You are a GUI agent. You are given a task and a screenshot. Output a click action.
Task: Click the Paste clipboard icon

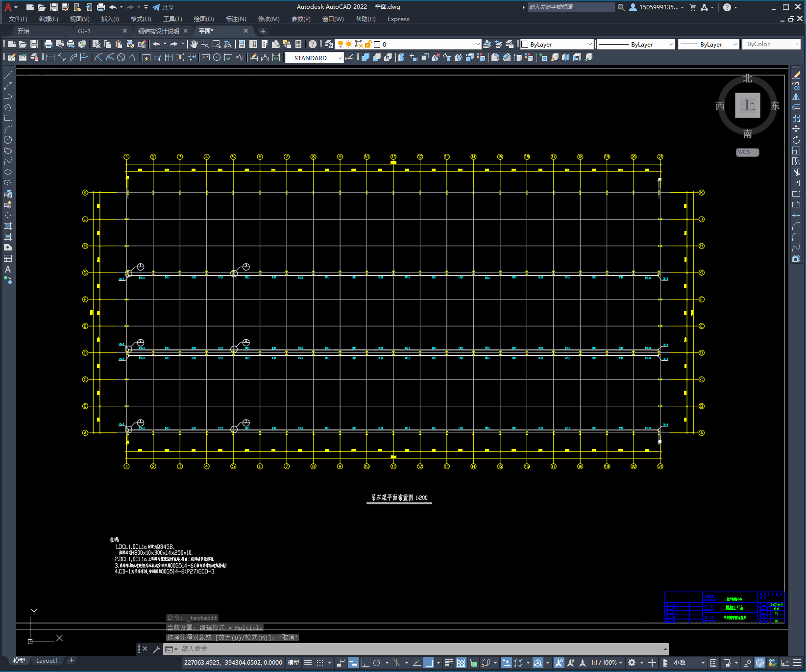point(119,44)
